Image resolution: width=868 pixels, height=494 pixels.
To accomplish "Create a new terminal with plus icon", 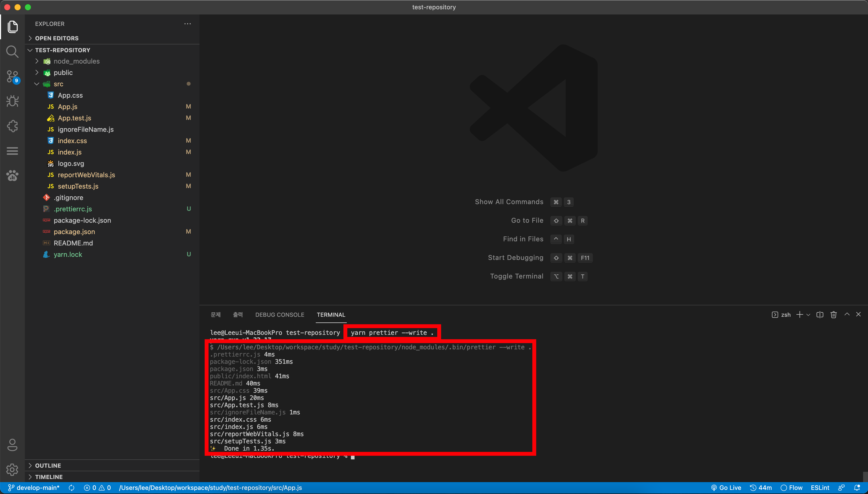I will [x=800, y=314].
